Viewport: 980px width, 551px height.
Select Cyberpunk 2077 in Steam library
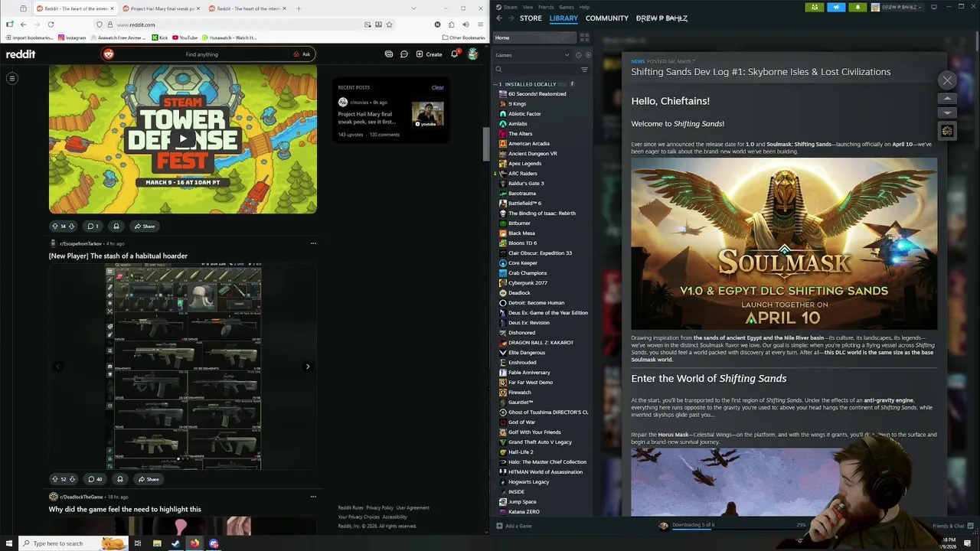[x=528, y=283]
